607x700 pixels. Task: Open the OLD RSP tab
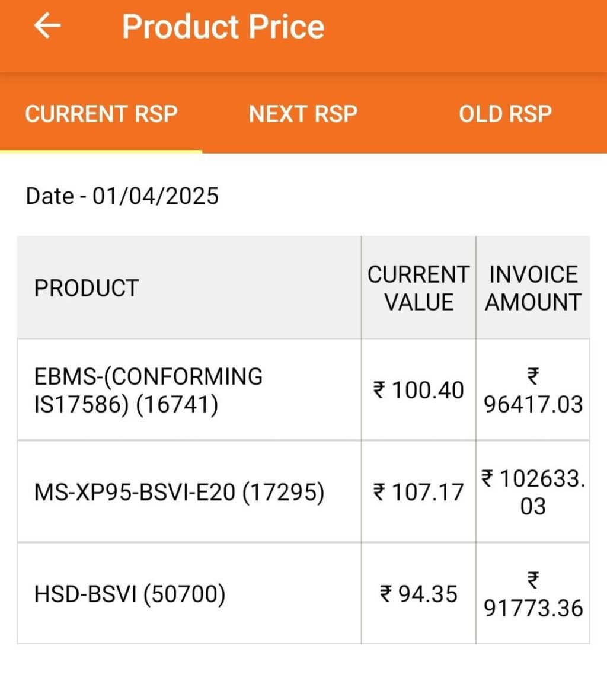[x=505, y=113]
